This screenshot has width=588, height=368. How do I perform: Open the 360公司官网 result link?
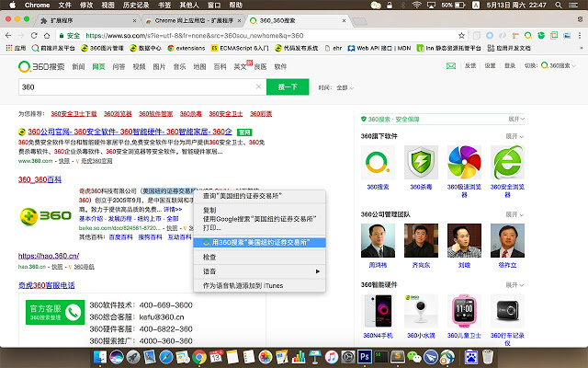[x=130, y=132]
